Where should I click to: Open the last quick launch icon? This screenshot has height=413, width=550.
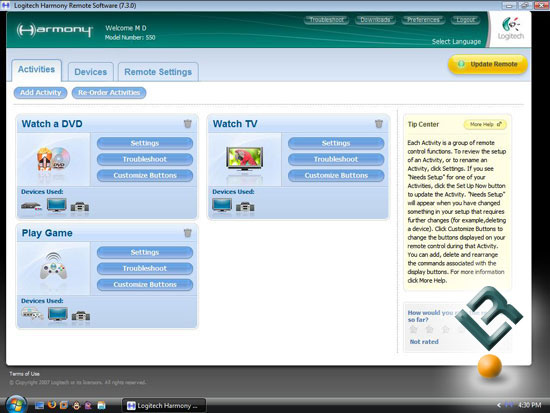(x=101, y=405)
